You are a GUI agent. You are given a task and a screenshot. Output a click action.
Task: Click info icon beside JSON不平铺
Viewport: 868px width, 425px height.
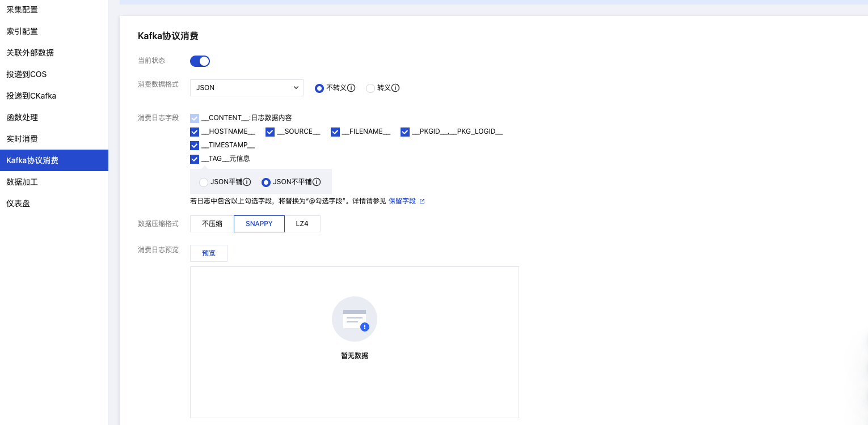317,182
